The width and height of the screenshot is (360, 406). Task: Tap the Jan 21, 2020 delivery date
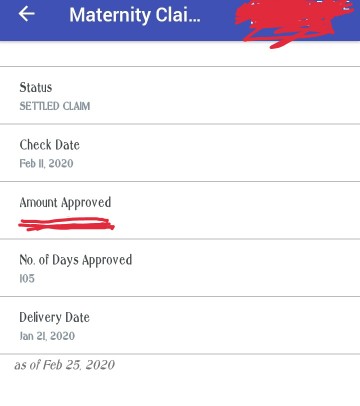47,336
